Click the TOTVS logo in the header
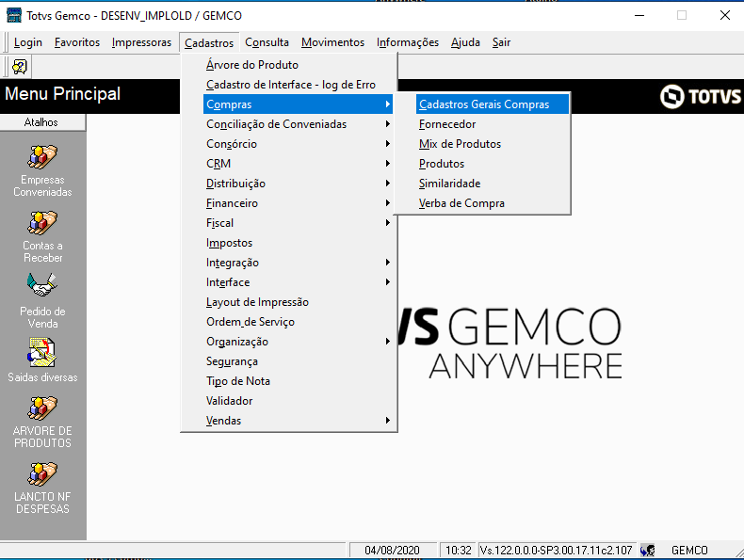 click(701, 96)
